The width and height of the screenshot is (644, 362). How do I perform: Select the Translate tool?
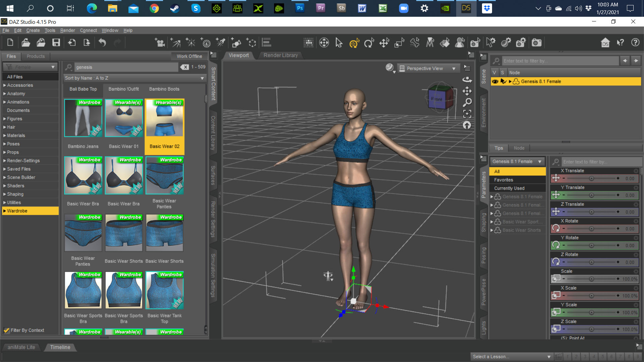pos(384,43)
